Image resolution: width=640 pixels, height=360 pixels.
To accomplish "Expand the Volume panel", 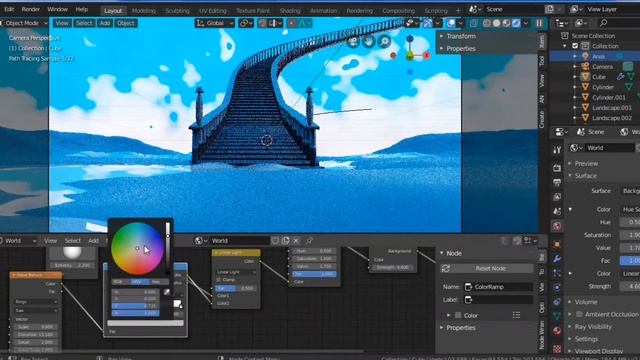I will [586, 302].
